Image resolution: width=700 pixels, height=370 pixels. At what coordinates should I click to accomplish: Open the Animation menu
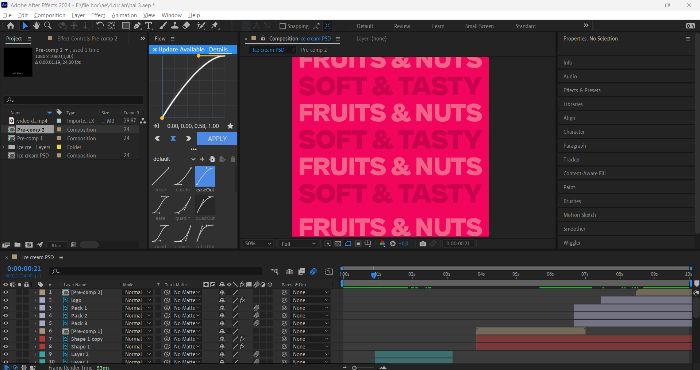[x=124, y=15]
